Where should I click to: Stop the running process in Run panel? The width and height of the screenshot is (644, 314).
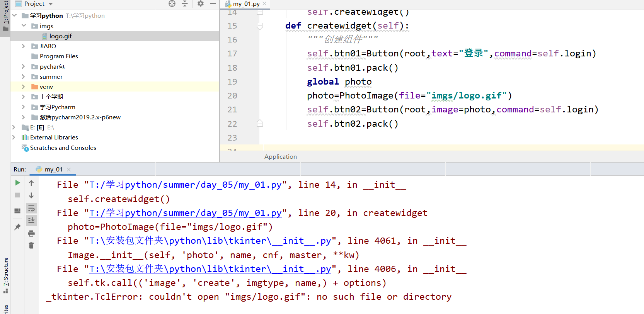pos(17,195)
